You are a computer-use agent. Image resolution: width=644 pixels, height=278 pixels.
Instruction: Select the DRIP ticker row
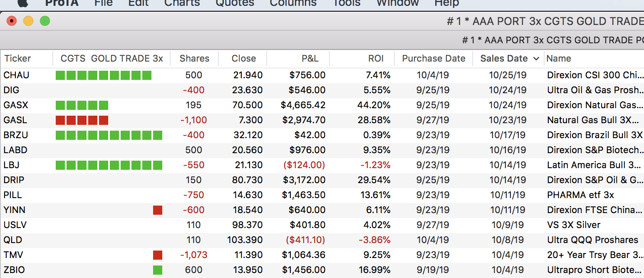pos(14,180)
